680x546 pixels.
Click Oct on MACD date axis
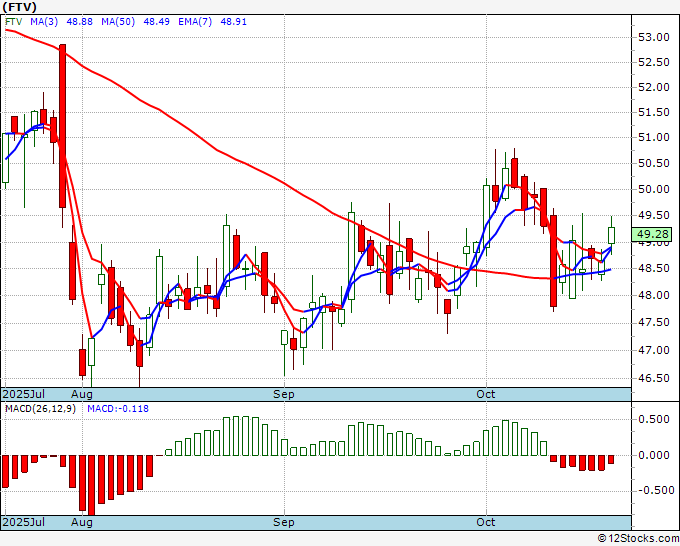485,522
